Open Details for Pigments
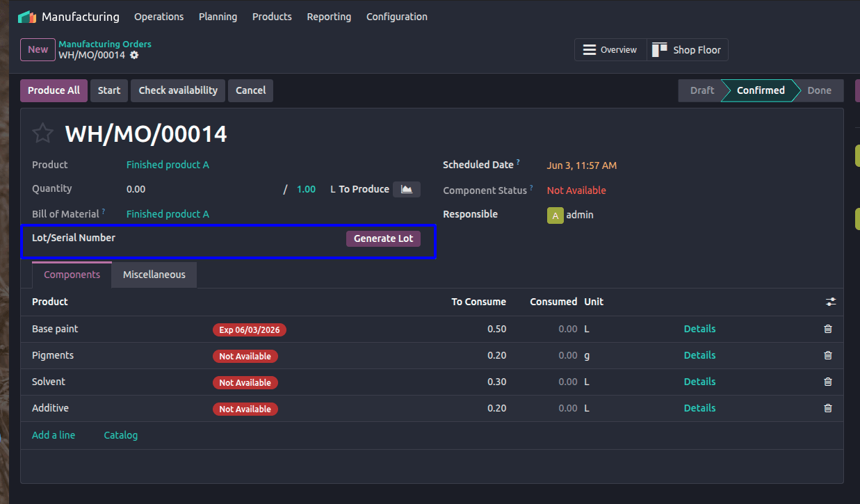This screenshot has width=860, height=504. pyautogui.click(x=699, y=355)
